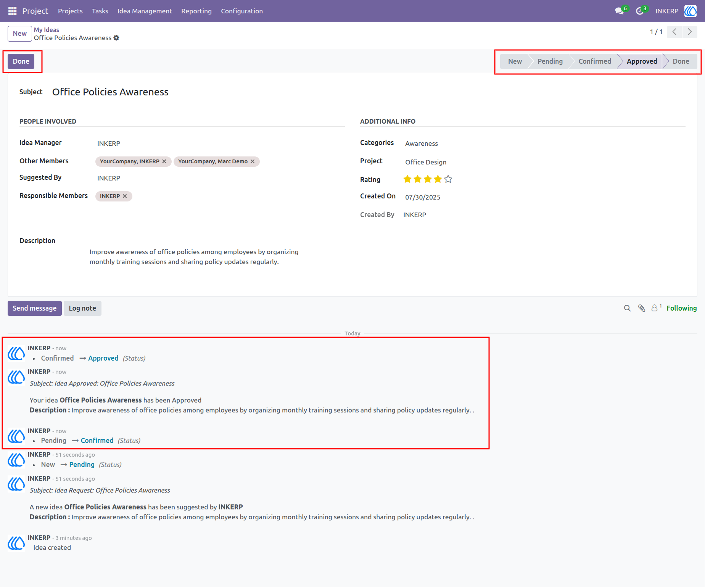Set rating to three stars
The width and height of the screenshot is (705, 588).
(x=428, y=179)
